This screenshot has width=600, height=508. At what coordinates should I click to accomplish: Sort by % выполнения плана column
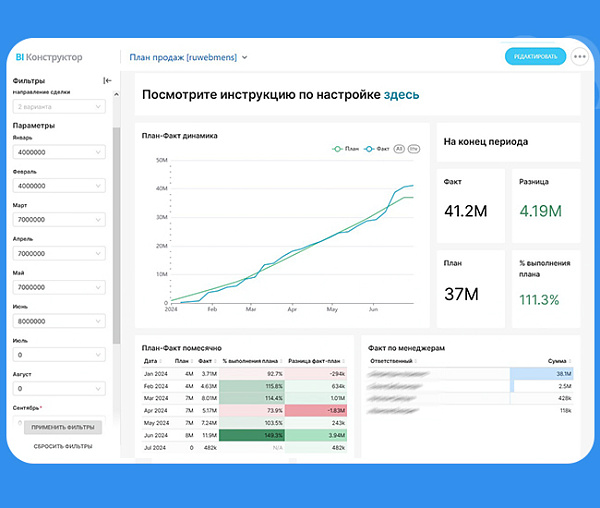(252, 361)
